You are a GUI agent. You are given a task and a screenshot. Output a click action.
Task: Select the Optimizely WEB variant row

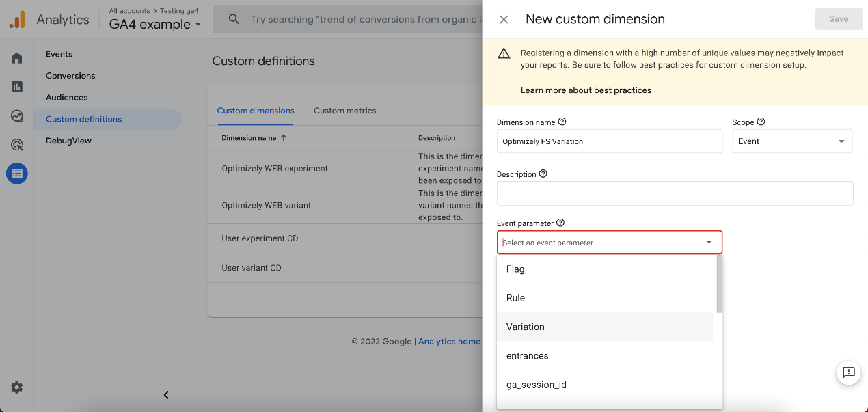[x=345, y=206]
